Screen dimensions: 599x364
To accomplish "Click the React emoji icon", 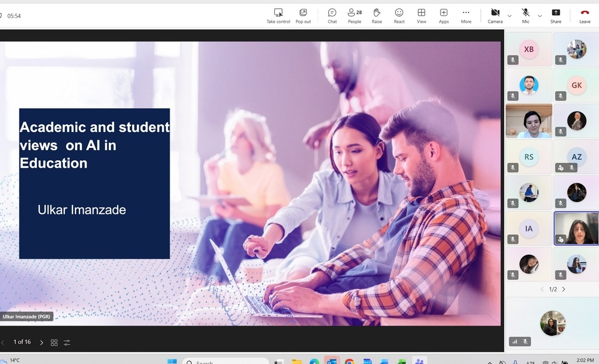I will tap(399, 16).
